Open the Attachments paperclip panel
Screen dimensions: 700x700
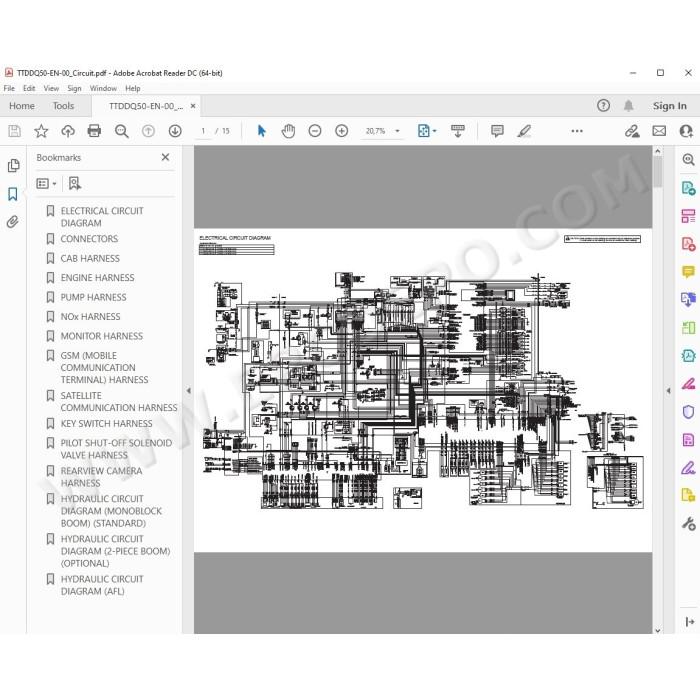pos(13,222)
